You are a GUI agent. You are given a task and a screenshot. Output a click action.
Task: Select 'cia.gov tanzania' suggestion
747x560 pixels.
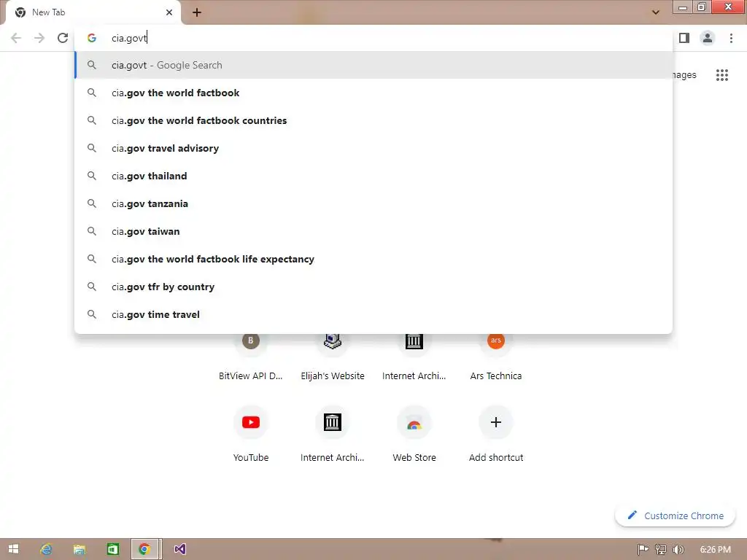[373, 203]
